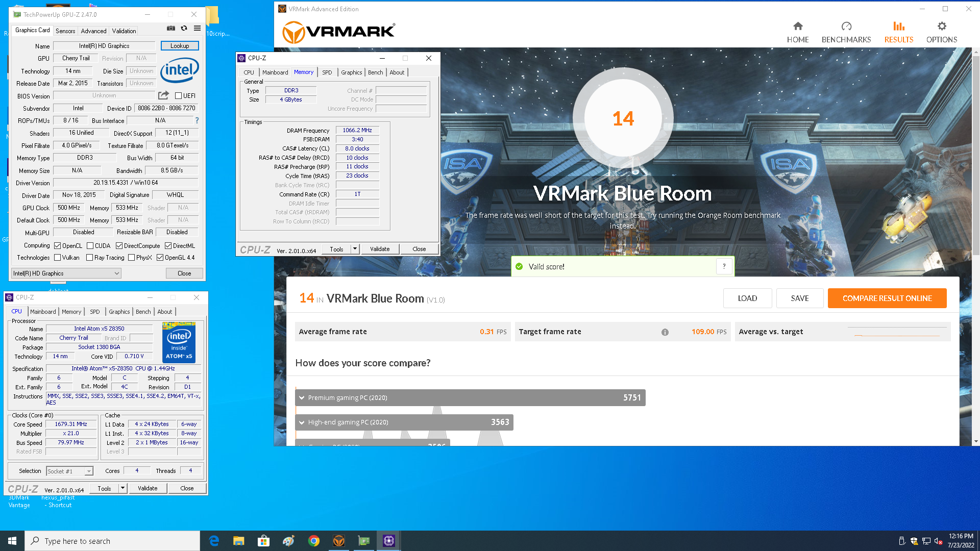The image size is (980, 551).
Task: Open Microsoft Store from taskbar
Action: (x=263, y=541)
